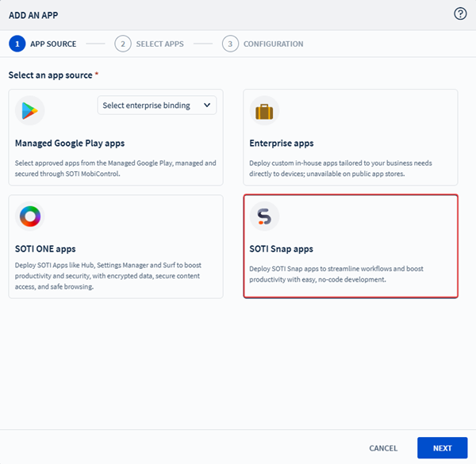Go to the App Source step label
This screenshot has width=476, height=464.
[53, 44]
